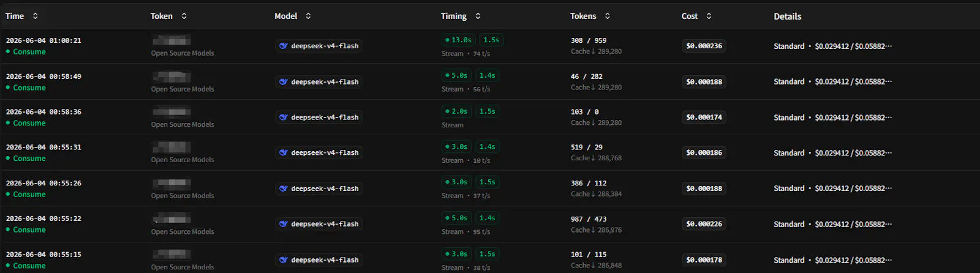The image size is (980, 273).
Task: Click the token count 101 / 115
Action: click(589, 255)
